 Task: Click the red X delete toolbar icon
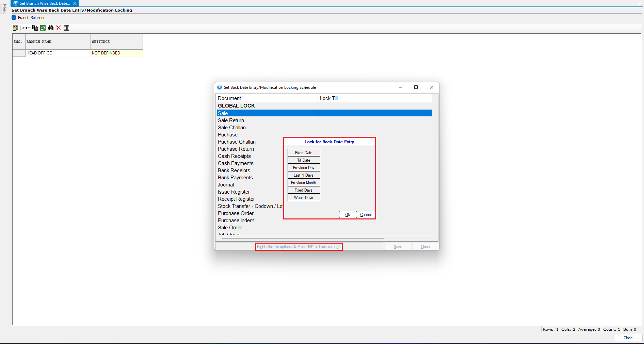coord(59,28)
